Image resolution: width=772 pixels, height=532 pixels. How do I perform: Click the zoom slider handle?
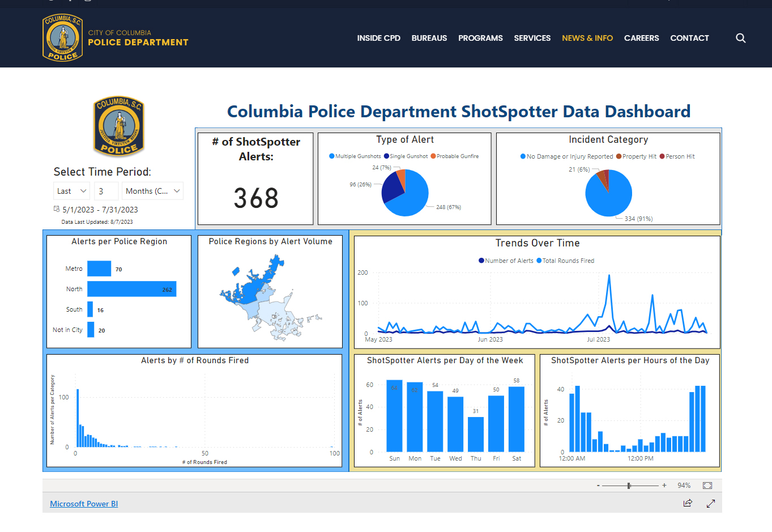coord(629,486)
